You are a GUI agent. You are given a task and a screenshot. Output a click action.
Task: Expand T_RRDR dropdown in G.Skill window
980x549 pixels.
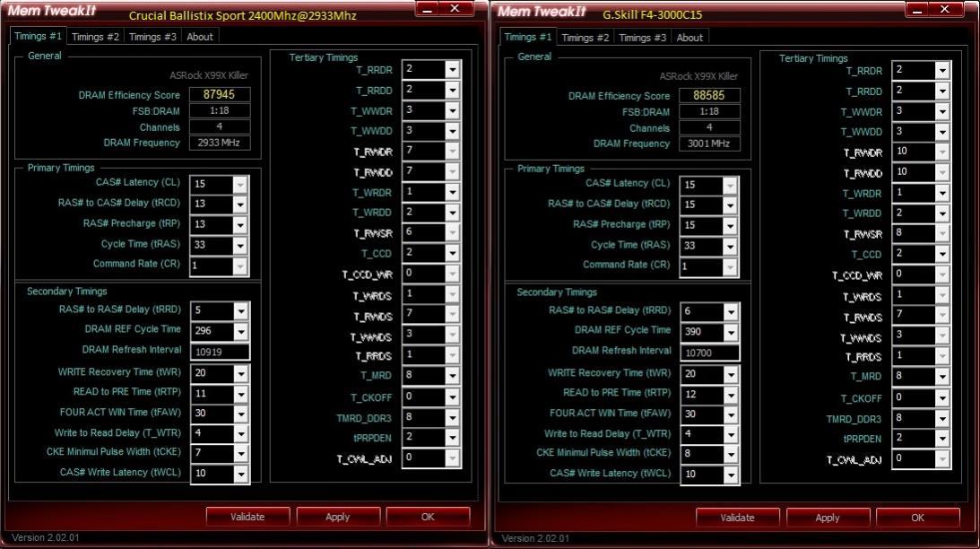(942, 71)
